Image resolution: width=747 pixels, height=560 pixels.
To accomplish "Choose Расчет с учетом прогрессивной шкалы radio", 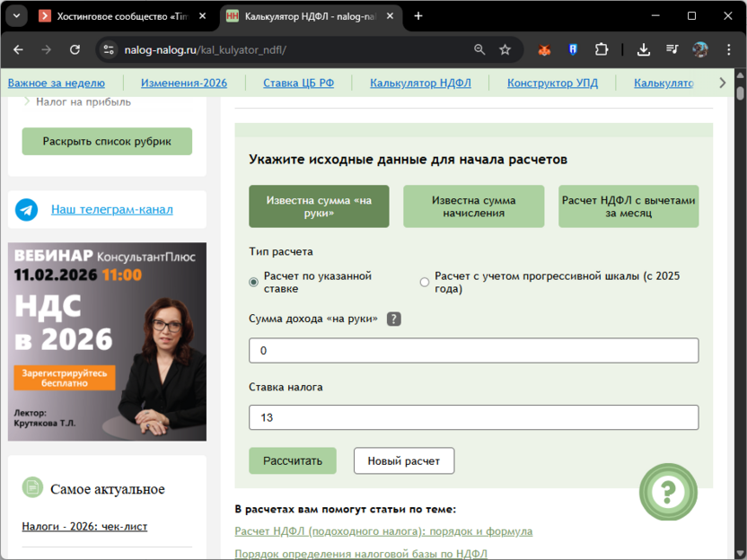I will click(425, 283).
